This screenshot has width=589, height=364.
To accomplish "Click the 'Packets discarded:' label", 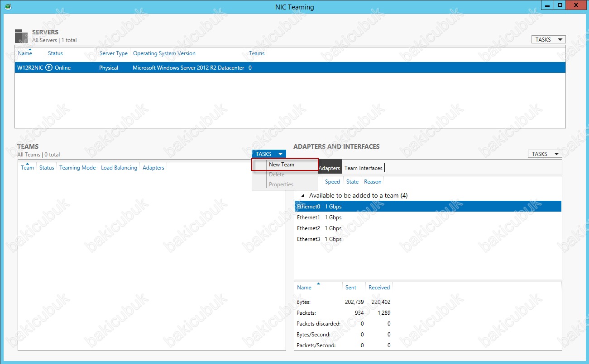I will 318,324.
